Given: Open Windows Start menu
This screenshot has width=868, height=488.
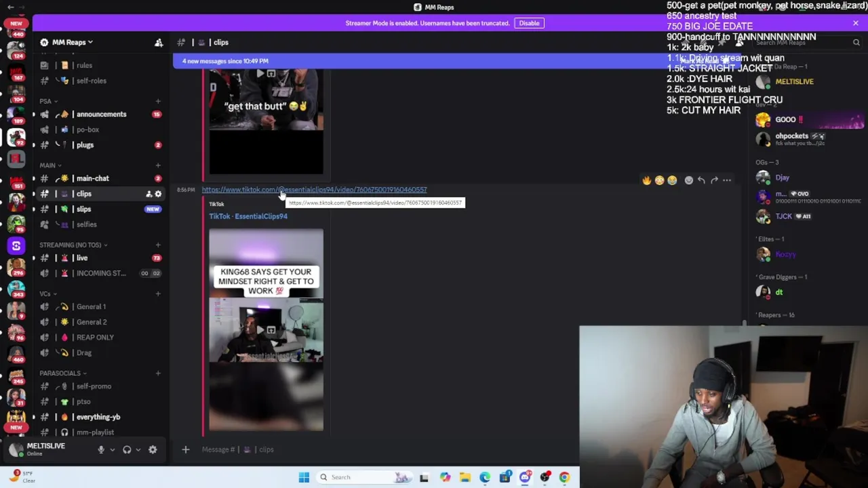Looking at the screenshot, I should point(304,477).
